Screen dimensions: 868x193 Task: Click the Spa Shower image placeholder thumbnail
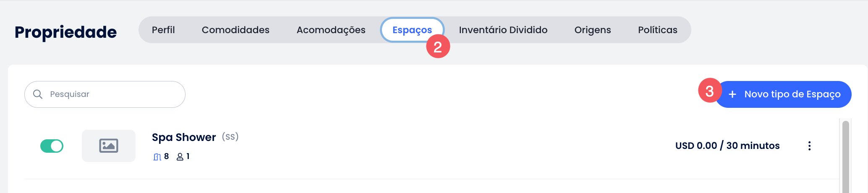[109, 146]
